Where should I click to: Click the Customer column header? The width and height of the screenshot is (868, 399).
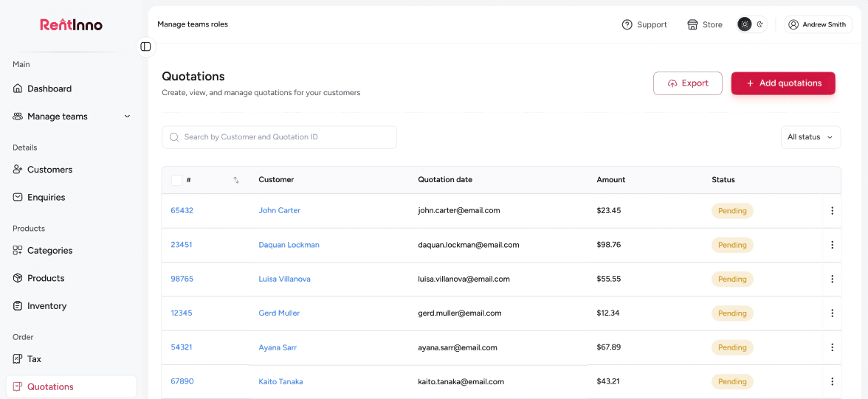coord(276,180)
